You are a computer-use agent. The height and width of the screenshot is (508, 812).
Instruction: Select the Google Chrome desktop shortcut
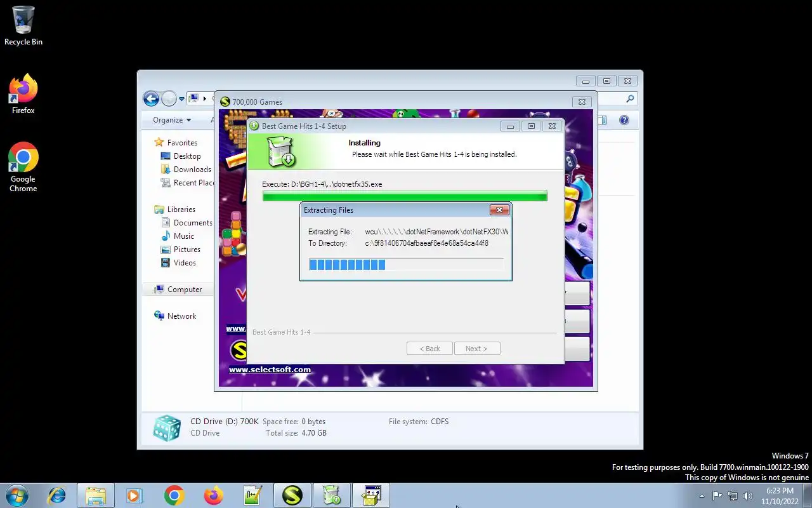[x=23, y=167]
